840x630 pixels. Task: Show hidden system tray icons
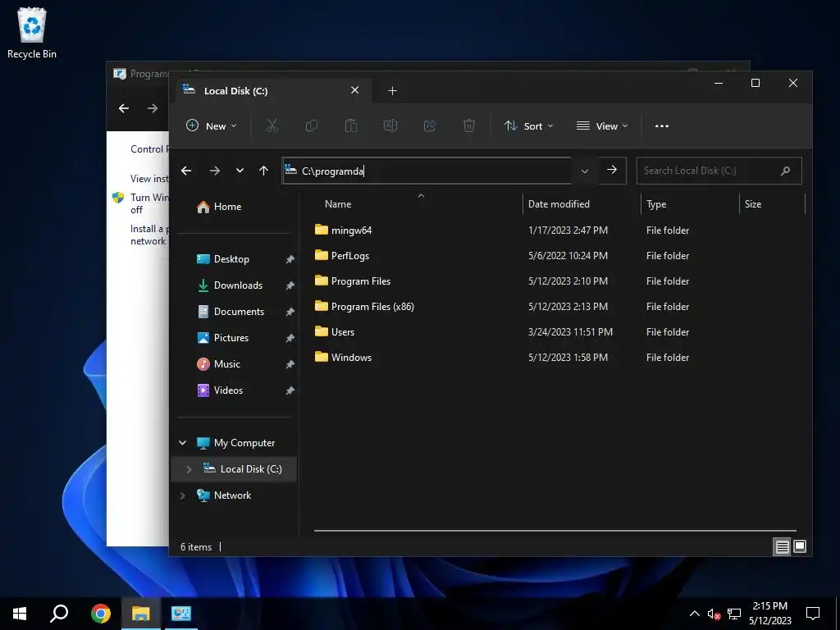pos(694,614)
